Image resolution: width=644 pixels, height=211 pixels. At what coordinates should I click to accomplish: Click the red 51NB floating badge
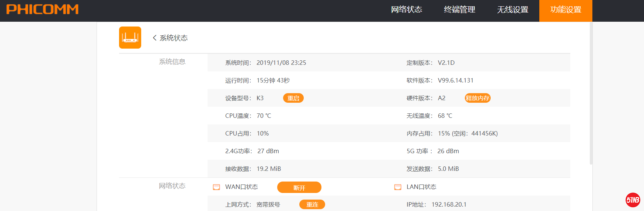coord(633,200)
